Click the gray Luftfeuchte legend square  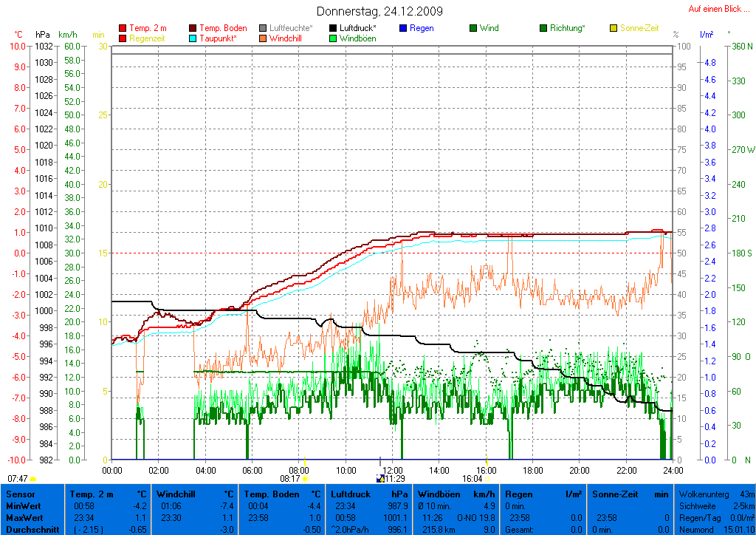click(263, 29)
